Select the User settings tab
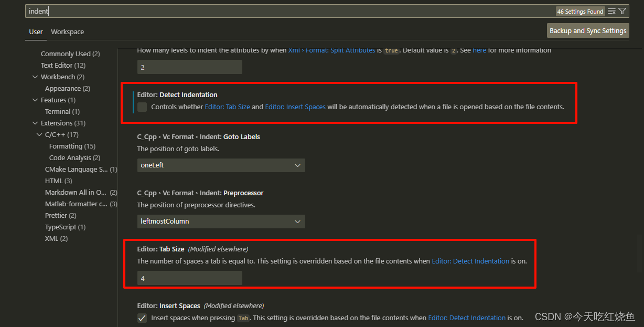644x327 pixels. pyautogui.click(x=36, y=31)
